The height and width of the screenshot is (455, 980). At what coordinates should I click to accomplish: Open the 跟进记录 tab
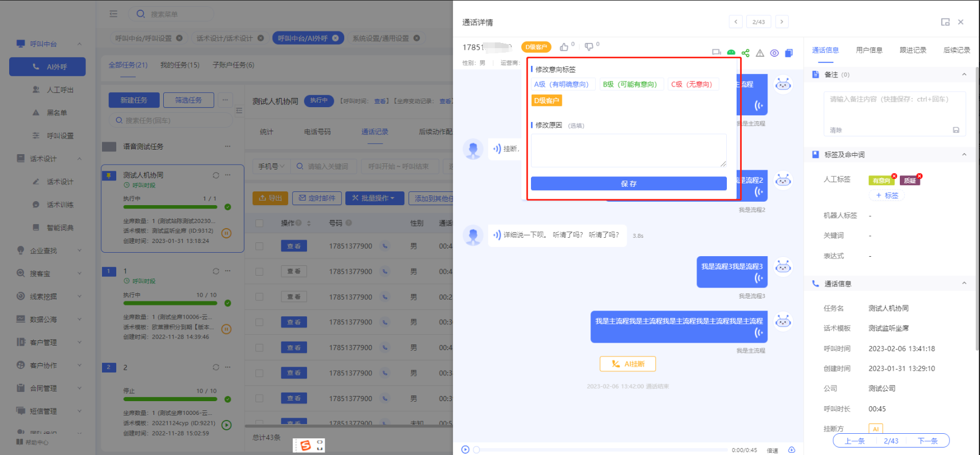[912, 50]
